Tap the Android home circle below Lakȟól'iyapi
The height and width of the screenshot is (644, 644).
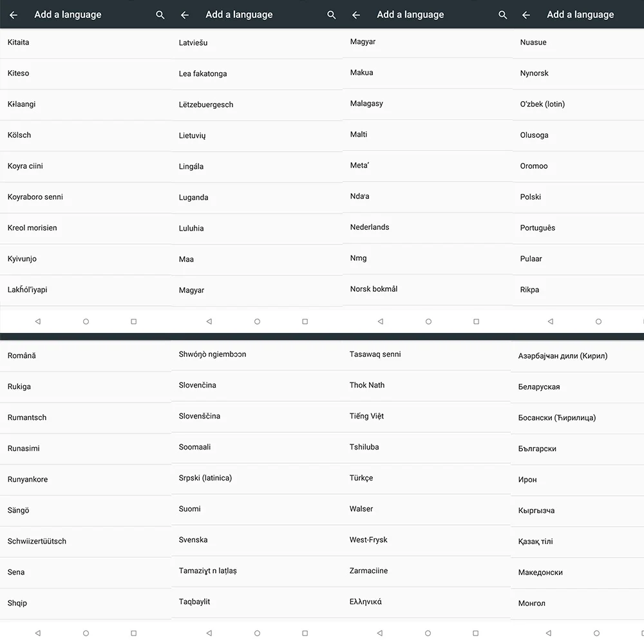(86, 321)
